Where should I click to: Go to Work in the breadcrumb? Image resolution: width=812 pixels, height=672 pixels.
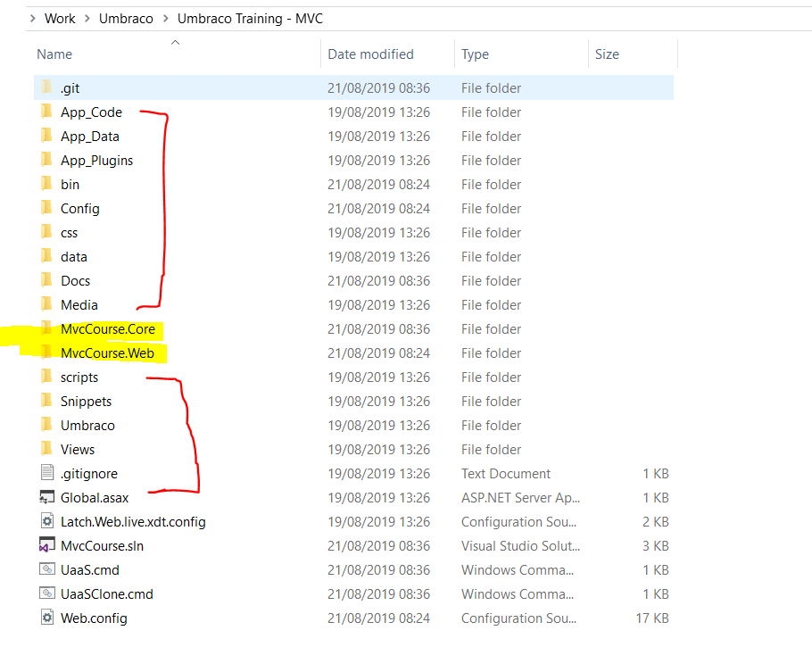(60, 19)
